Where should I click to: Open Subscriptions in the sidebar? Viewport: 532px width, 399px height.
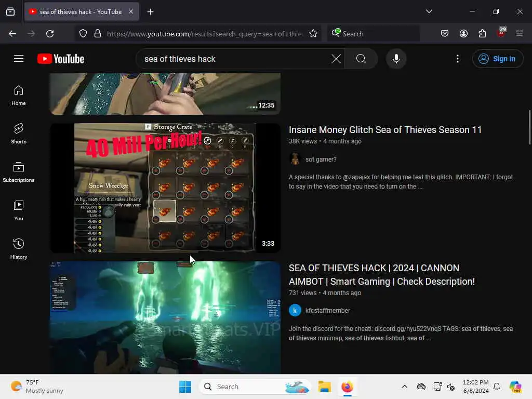click(19, 172)
